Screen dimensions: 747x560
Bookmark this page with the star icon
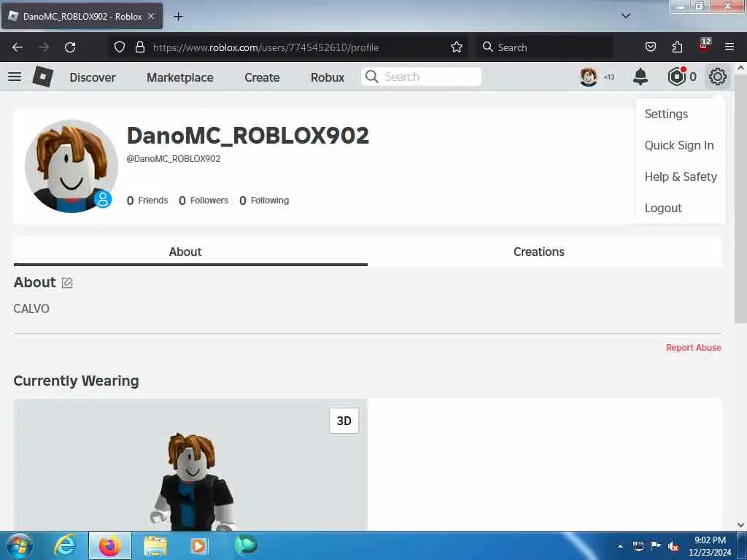click(x=457, y=47)
